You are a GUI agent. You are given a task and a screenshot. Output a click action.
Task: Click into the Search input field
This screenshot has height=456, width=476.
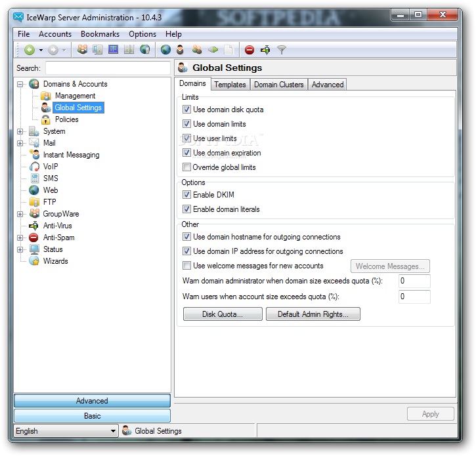click(108, 68)
